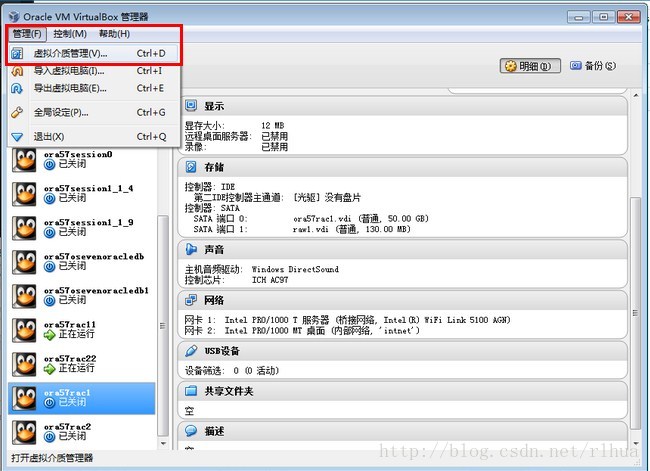Viewport: 650px width, 471px height.
Task: Click penguin icon of ora57session0
Action: point(24,160)
